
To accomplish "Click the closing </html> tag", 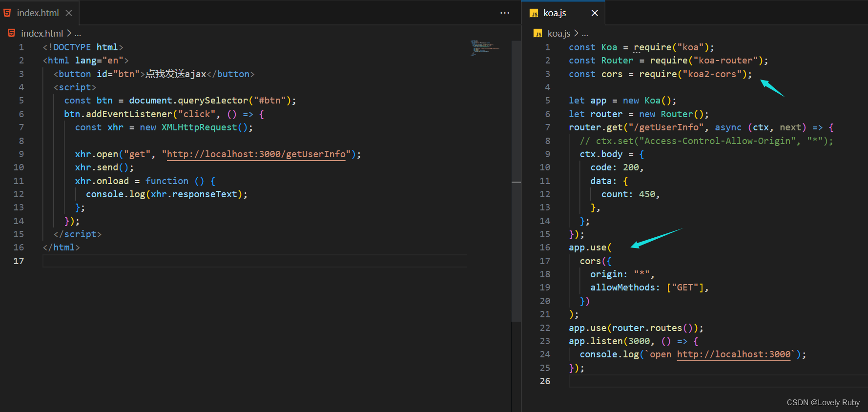I will [61, 247].
